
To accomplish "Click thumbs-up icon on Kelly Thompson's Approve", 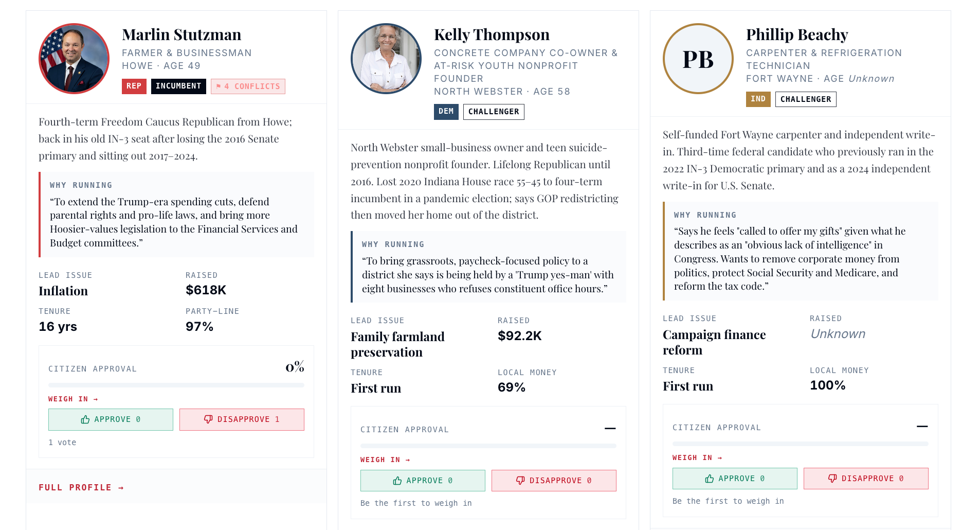I will pyautogui.click(x=397, y=481).
